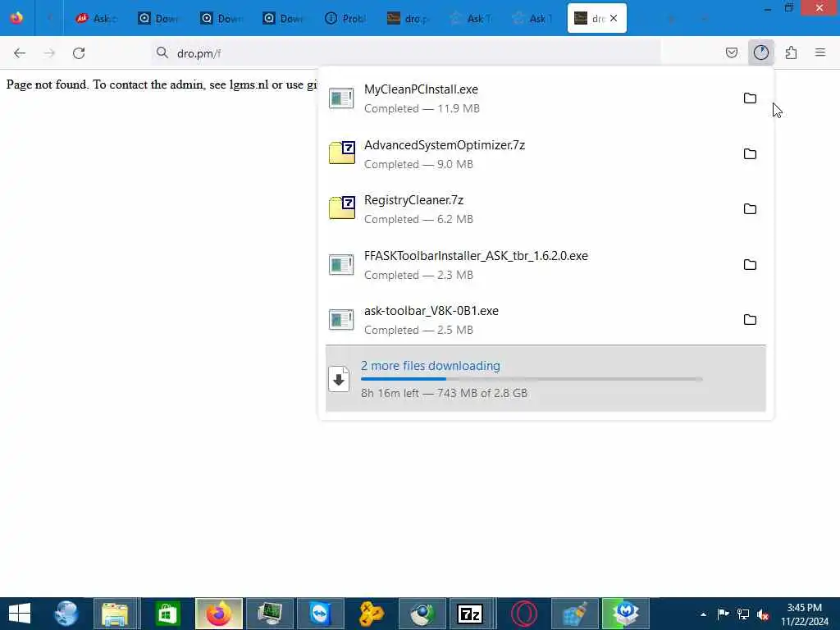Open downloaded file MyCleanPCInstall.exe
The height and width of the screenshot is (630, 840).
(x=421, y=89)
